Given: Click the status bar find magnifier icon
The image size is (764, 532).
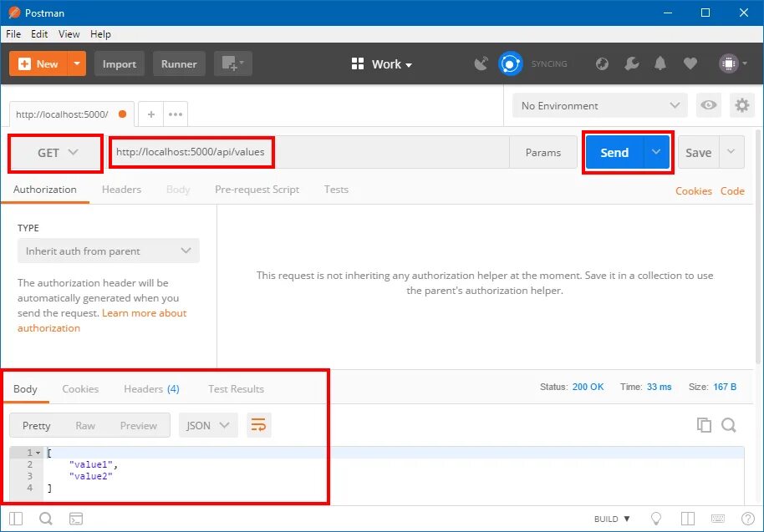Looking at the screenshot, I should [x=46, y=519].
